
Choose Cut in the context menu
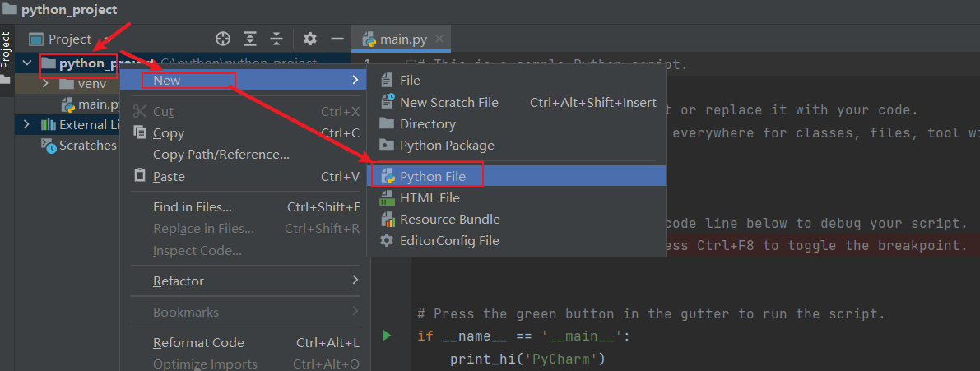pyautogui.click(x=247, y=111)
